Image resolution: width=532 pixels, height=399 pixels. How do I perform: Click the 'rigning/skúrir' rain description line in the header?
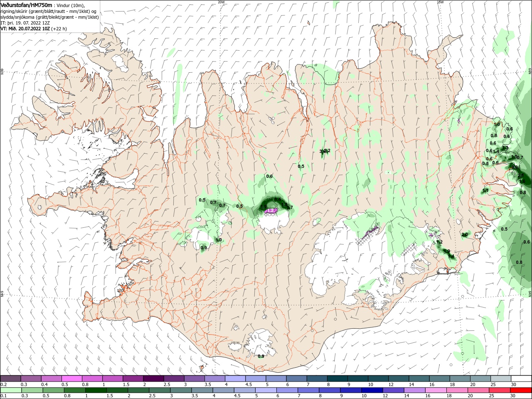tap(48, 11)
